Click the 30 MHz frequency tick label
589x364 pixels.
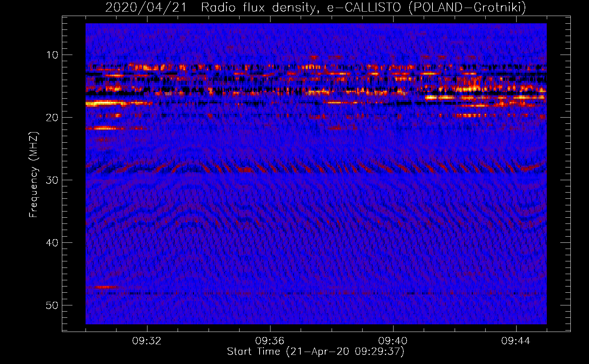pos(52,180)
